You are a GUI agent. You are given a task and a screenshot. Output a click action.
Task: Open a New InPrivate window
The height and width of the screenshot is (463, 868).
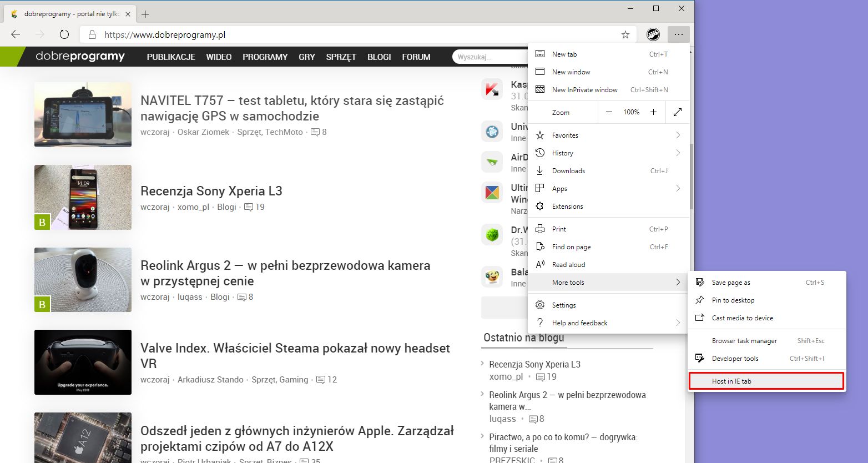click(584, 89)
